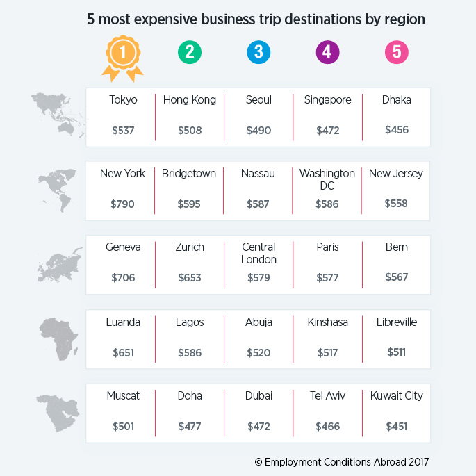This screenshot has height=476, width=476.
Task: Click the Central London $579 cell
Action: pos(258,265)
